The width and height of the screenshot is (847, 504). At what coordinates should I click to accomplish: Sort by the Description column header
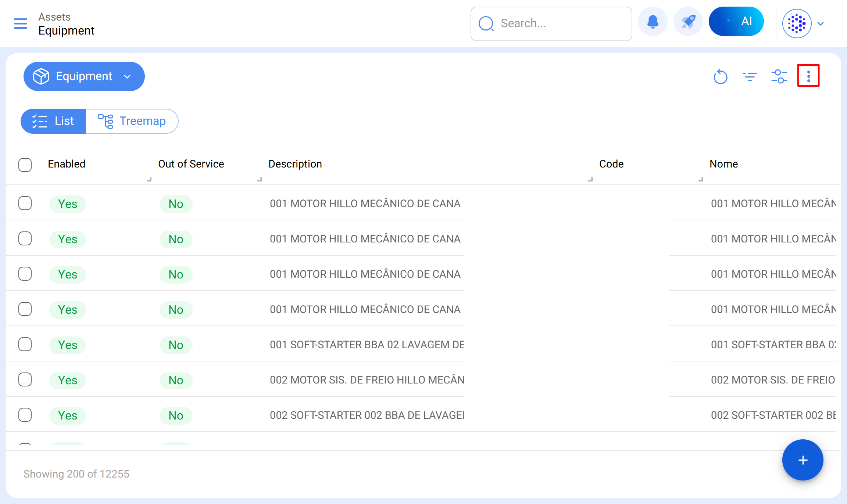point(295,164)
